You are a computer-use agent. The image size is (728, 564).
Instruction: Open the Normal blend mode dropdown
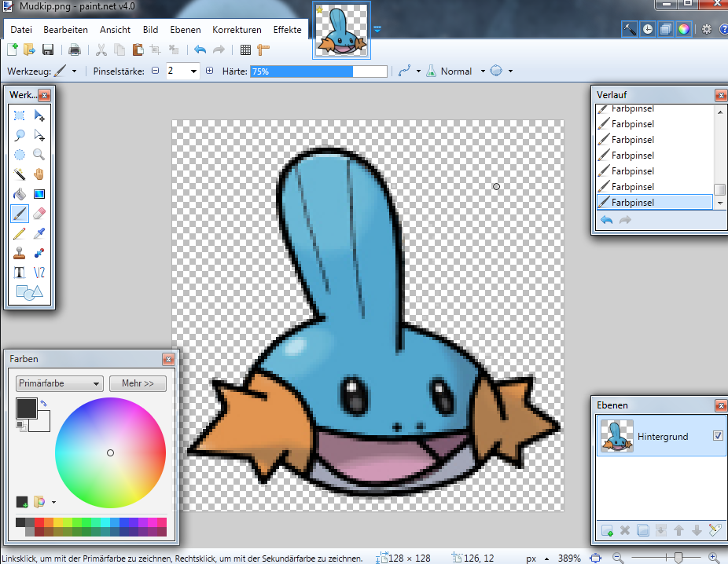483,71
